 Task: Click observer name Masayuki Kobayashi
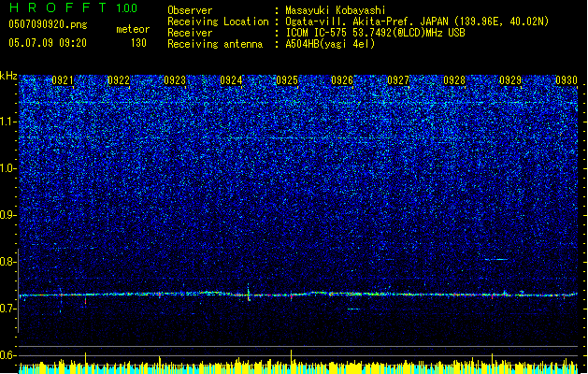336,10
